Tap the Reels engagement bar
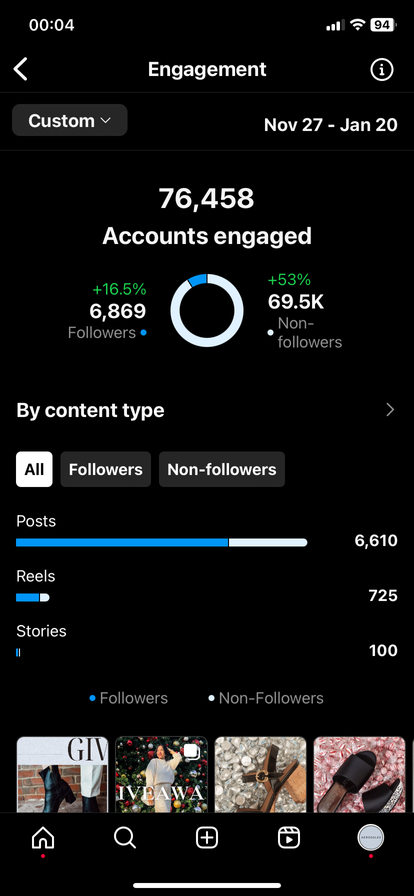Screen dimensions: 414x896 pos(33,597)
